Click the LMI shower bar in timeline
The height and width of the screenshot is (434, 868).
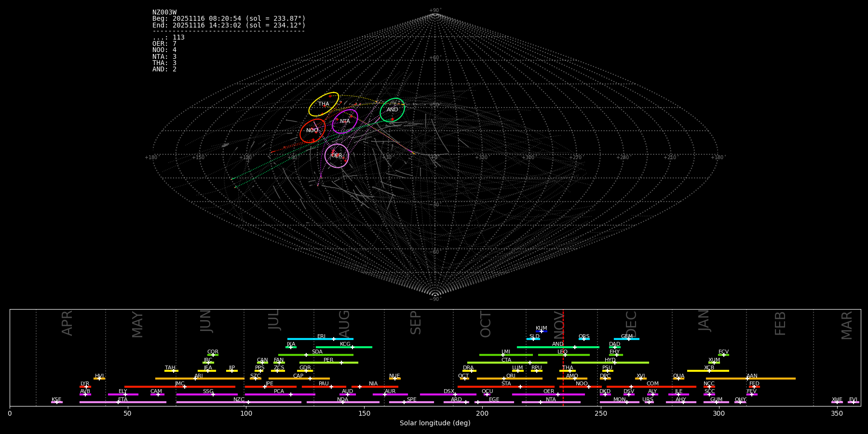tap(506, 355)
